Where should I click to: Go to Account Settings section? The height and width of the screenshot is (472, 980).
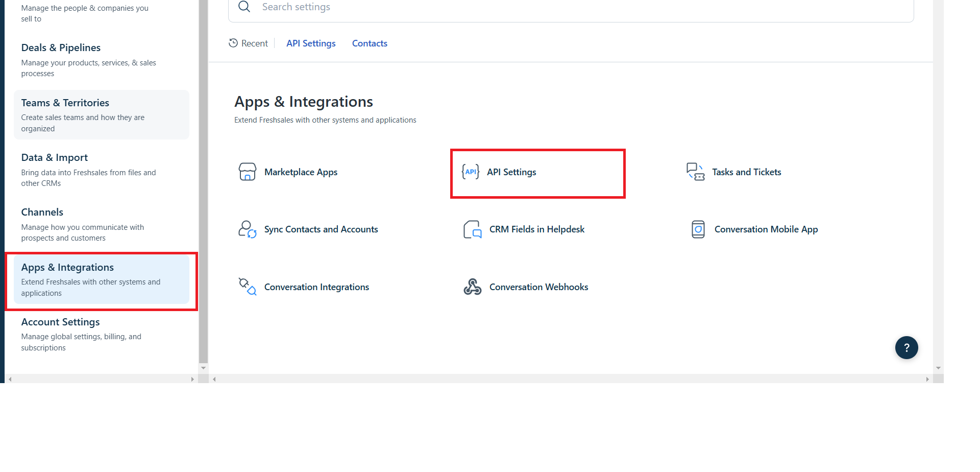click(60, 322)
